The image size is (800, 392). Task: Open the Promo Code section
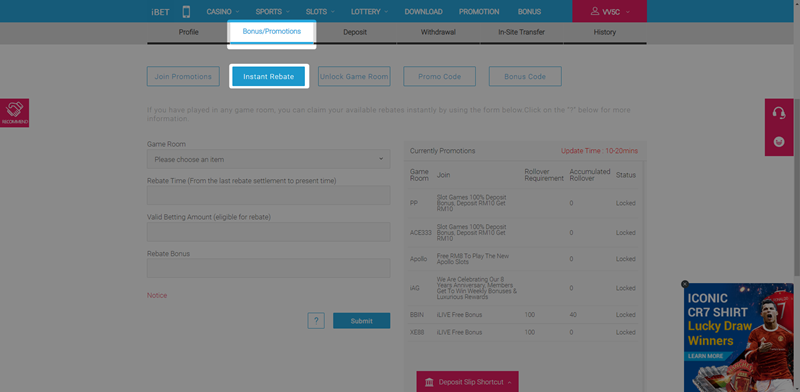point(439,77)
